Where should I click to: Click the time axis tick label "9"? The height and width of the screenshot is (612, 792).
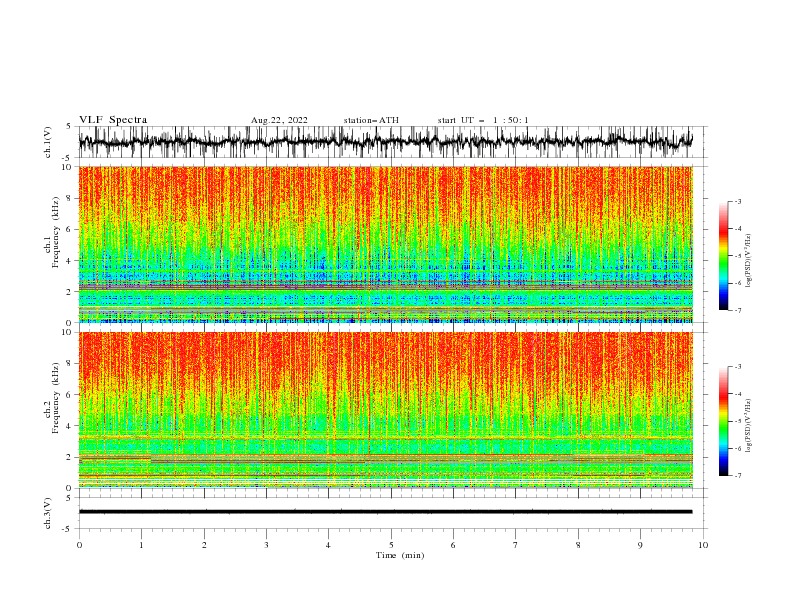coord(640,545)
